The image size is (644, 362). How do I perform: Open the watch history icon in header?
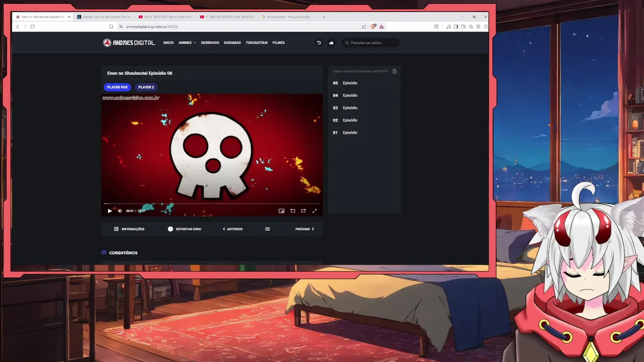click(x=318, y=43)
